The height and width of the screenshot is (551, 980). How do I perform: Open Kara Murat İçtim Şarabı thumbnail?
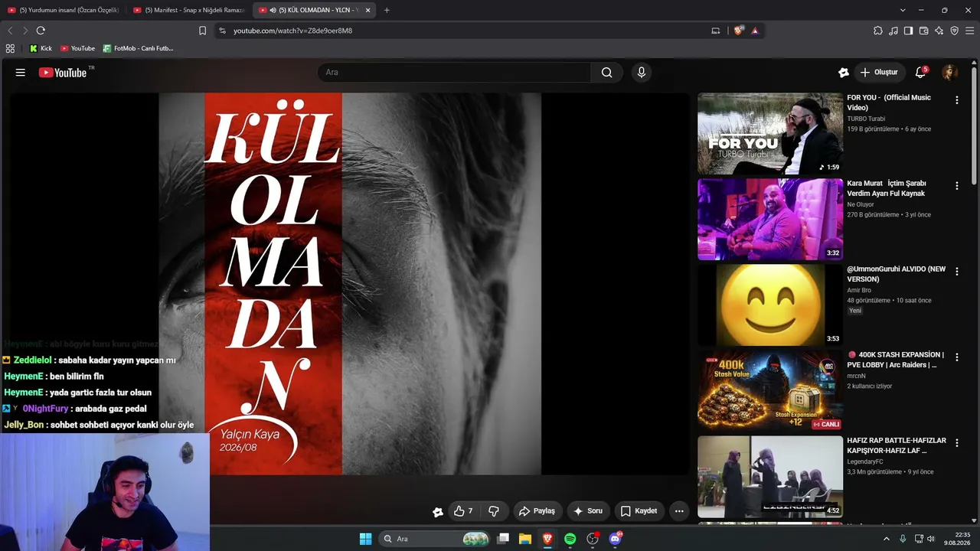tap(770, 220)
